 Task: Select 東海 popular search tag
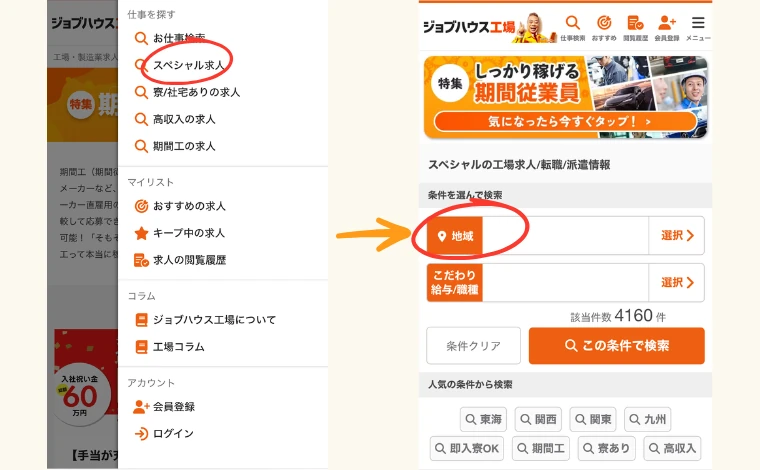(x=483, y=419)
